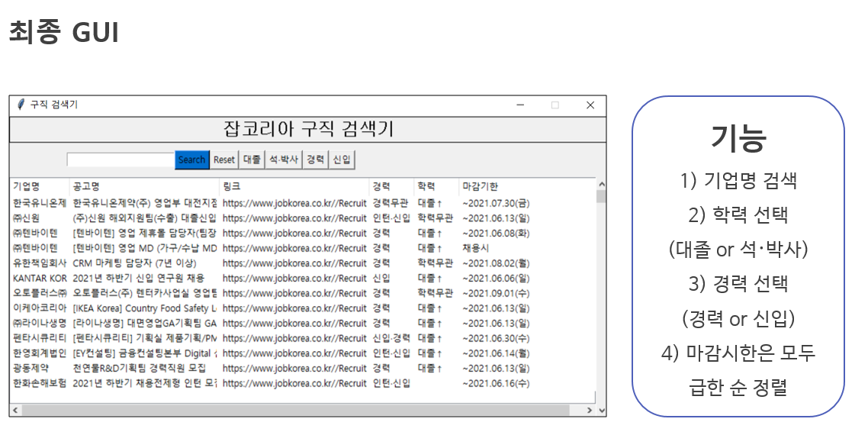Click the 경력무관 experience cell
Screen dimensions: 868x435
[x=391, y=203]
